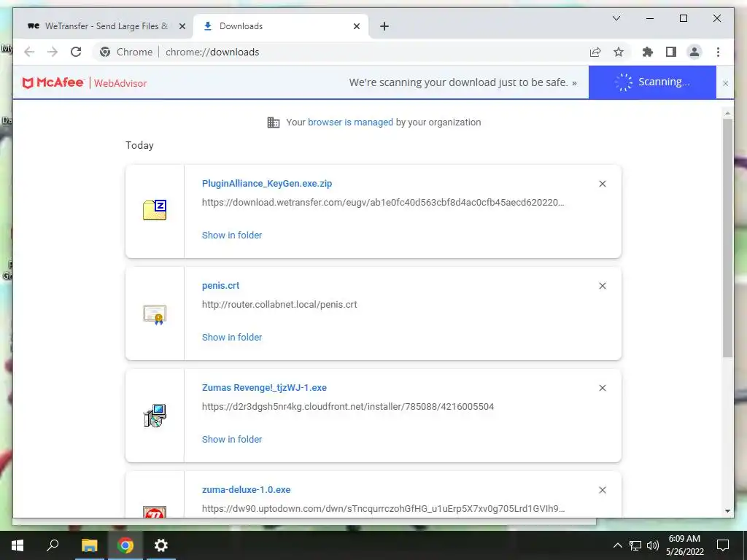
Task: Open the Chrome profile avatar
Action: click(694, 52)
